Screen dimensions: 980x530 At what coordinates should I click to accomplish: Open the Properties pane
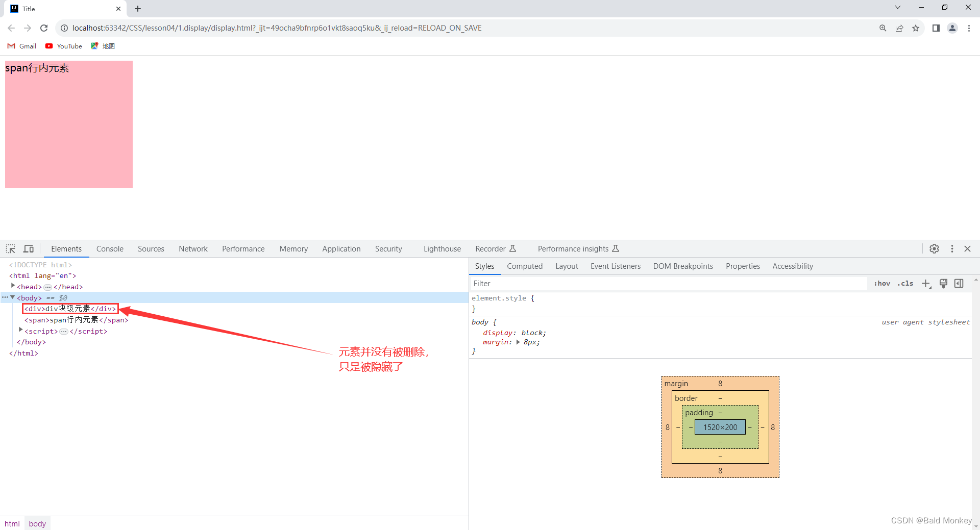click(743, 266)
